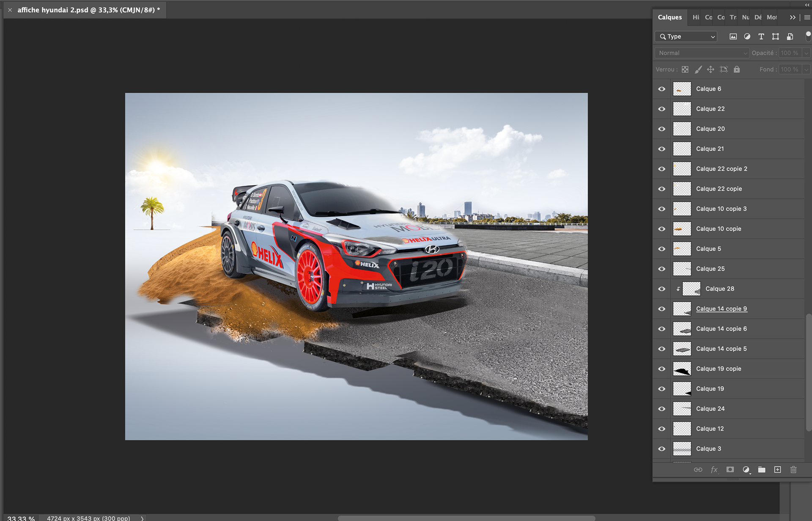
Task: Hide the Calque 6 layer
Action: (662, 89)
